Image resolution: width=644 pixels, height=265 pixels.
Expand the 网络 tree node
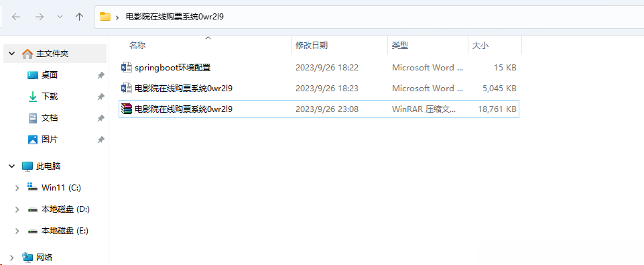coord(12,258)
